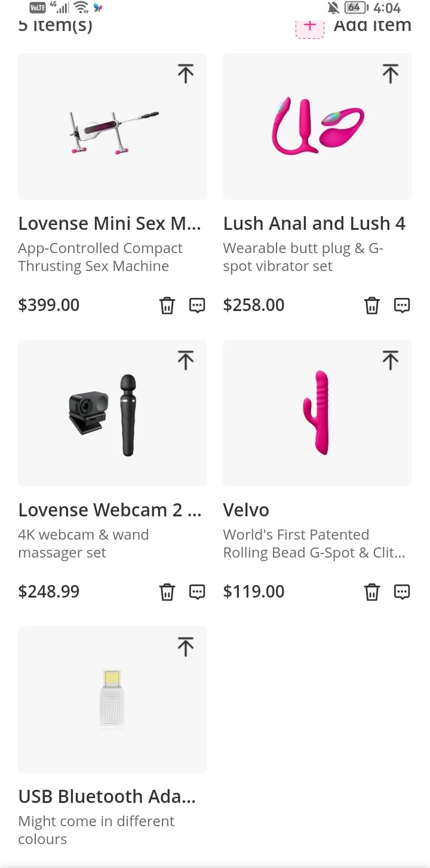Delete the $399.00 item from the list

point(167,306)
